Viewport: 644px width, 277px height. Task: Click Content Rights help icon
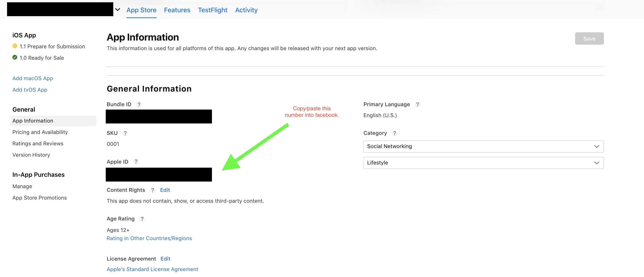(x=152, y=190)
